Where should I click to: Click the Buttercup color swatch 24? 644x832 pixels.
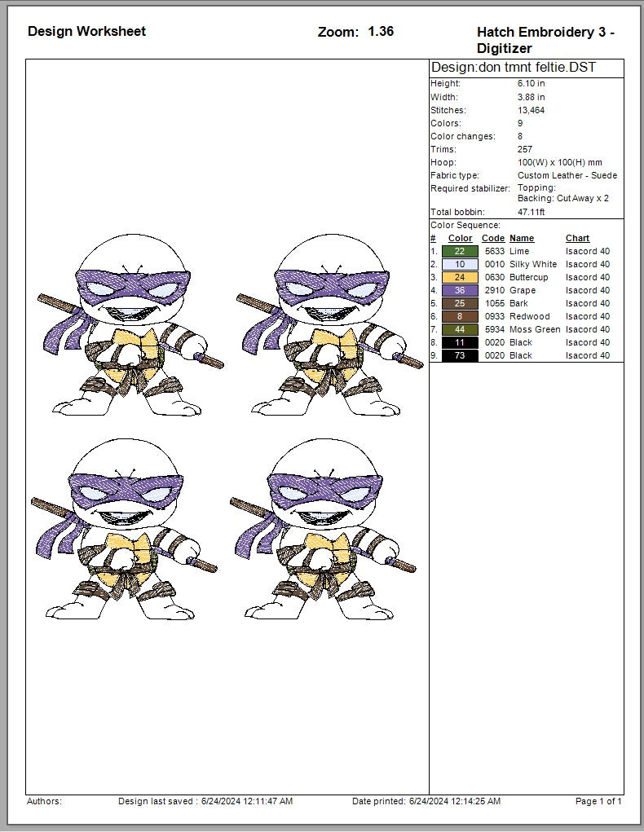(x=460, y=278)
